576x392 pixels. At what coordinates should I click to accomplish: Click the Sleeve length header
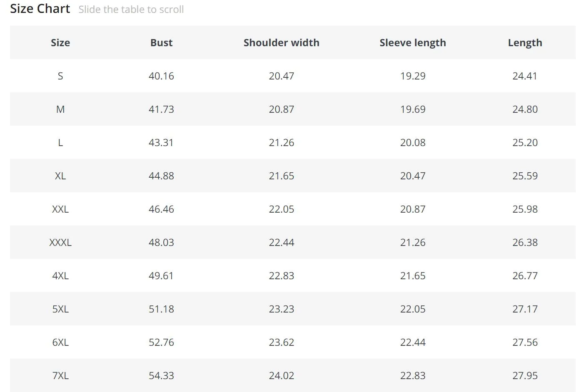click(x=413, y=43)
